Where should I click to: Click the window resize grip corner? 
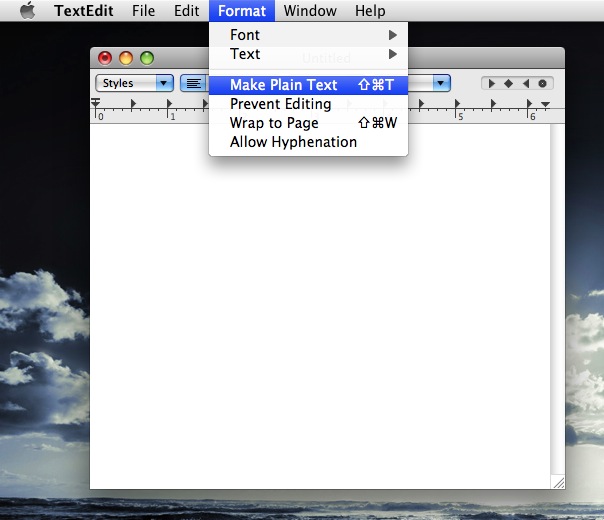(x=558, y=482)
